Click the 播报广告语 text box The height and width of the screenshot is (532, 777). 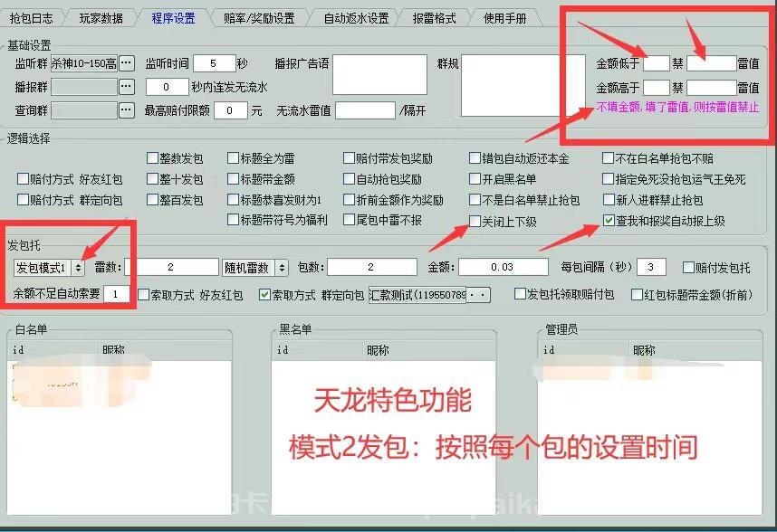[379, 74]
